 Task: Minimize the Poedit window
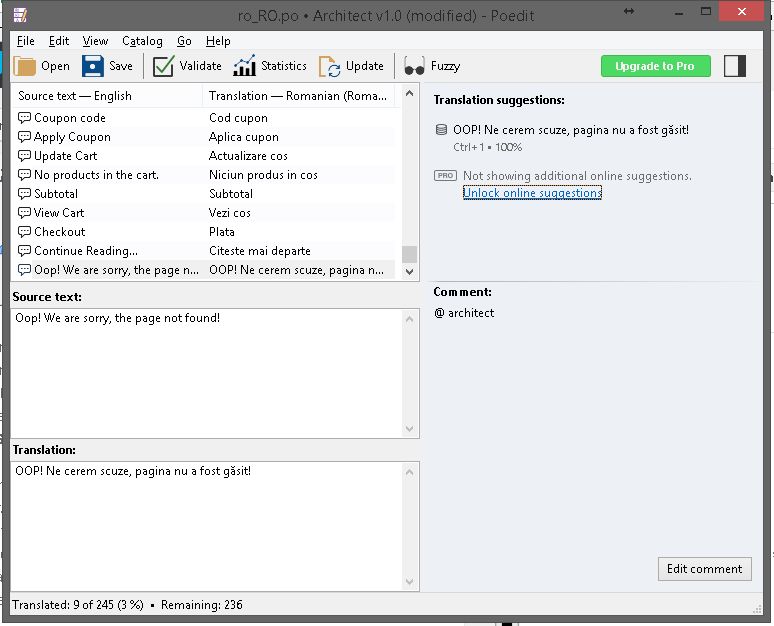coord(679,12)
